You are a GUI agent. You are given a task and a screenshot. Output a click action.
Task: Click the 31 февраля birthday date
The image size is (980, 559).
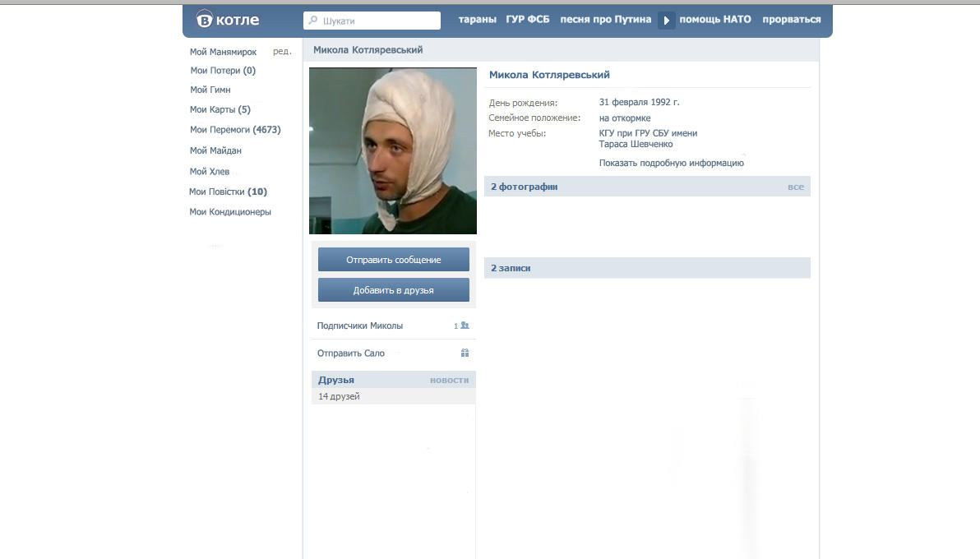(640, 103)
